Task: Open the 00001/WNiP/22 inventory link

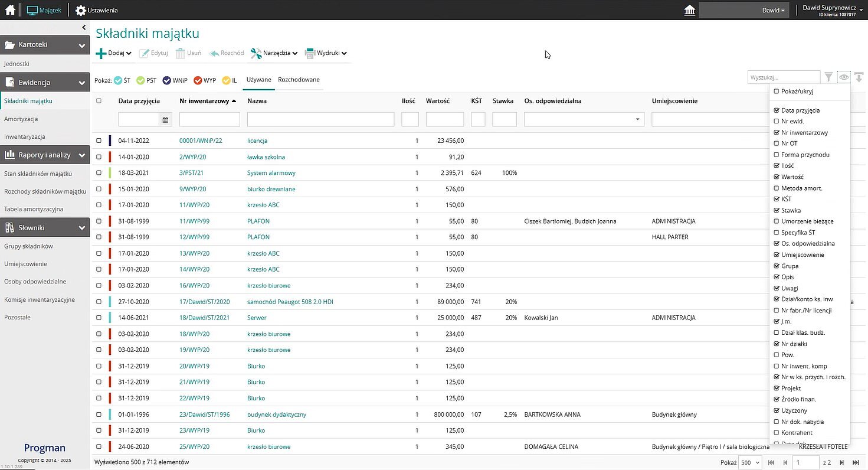Action: click(201, 141)
